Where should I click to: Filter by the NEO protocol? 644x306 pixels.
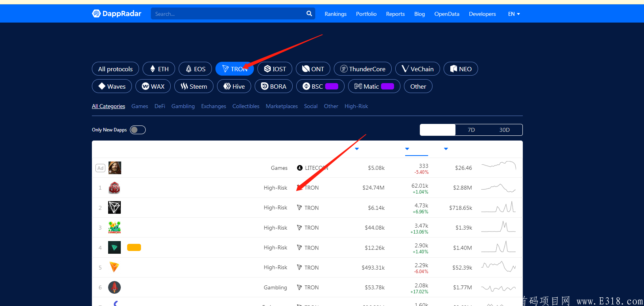tap(461, 69)
